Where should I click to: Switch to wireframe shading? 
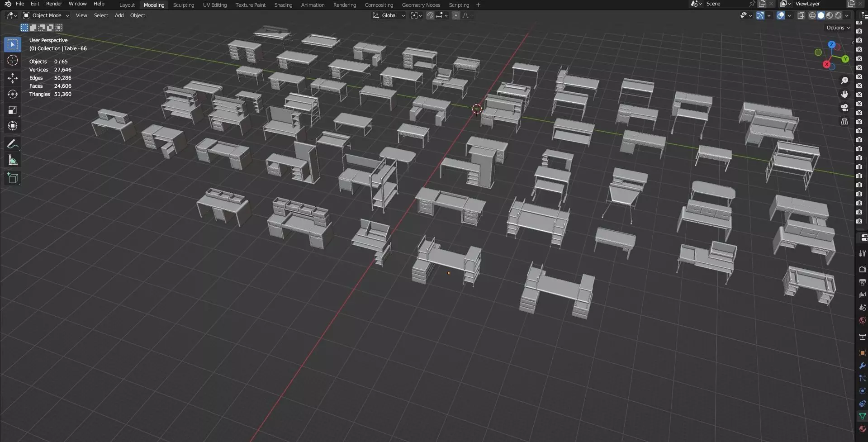click(x=812, y=15)
